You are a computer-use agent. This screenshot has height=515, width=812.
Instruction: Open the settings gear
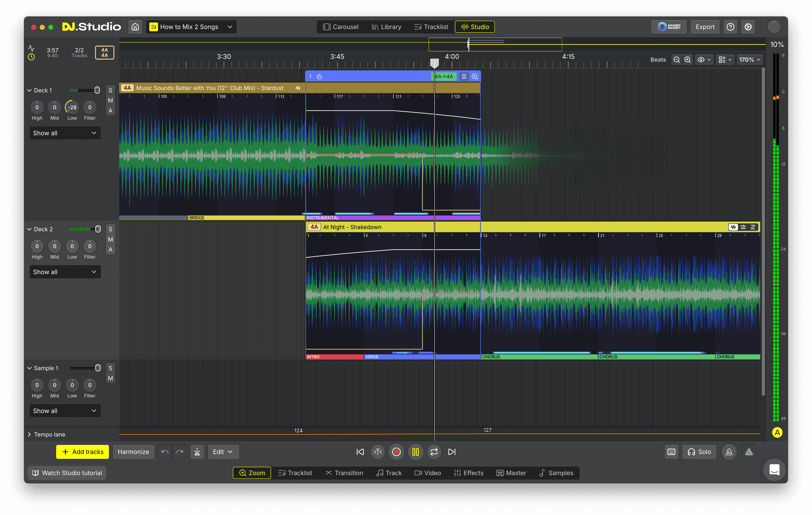tap(748, 27)
